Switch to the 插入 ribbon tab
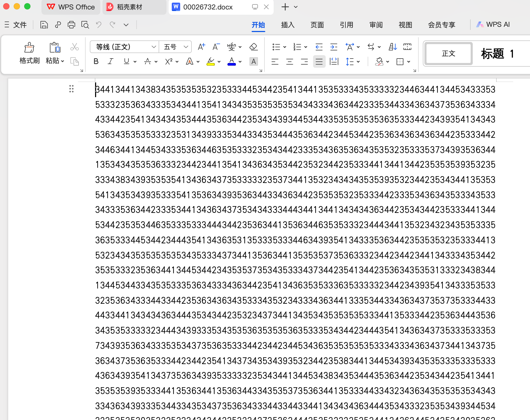Image resolution: width=530 pixels, height=420 pixels. click(x=288, y=25)
